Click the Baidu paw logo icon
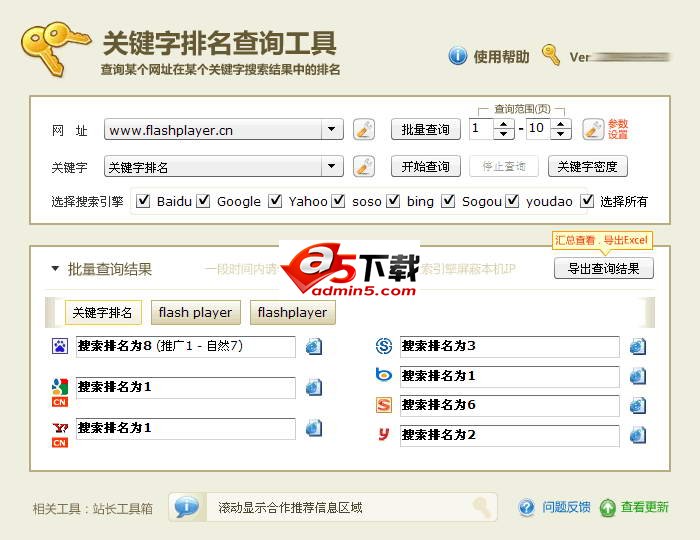This screenshot has width=700, height=540. click(x=60, y=346)
